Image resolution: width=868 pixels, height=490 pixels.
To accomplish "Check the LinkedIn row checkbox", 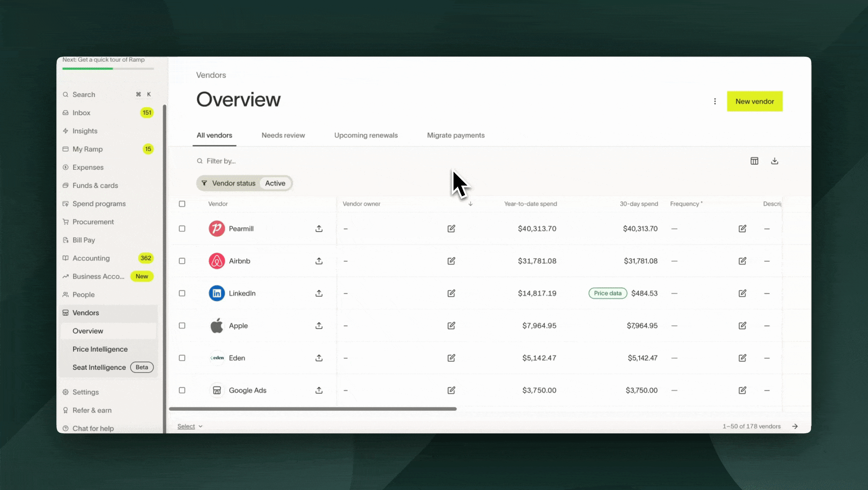I will click(182, 293).
